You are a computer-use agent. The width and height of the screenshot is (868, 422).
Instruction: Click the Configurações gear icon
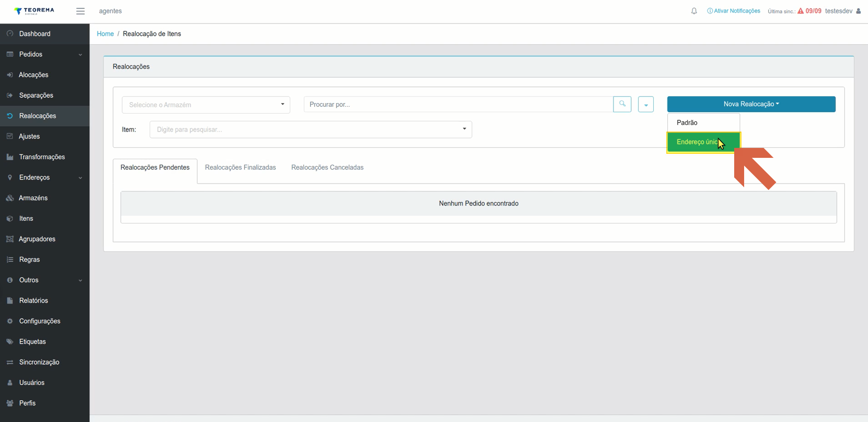pos(10,321)
